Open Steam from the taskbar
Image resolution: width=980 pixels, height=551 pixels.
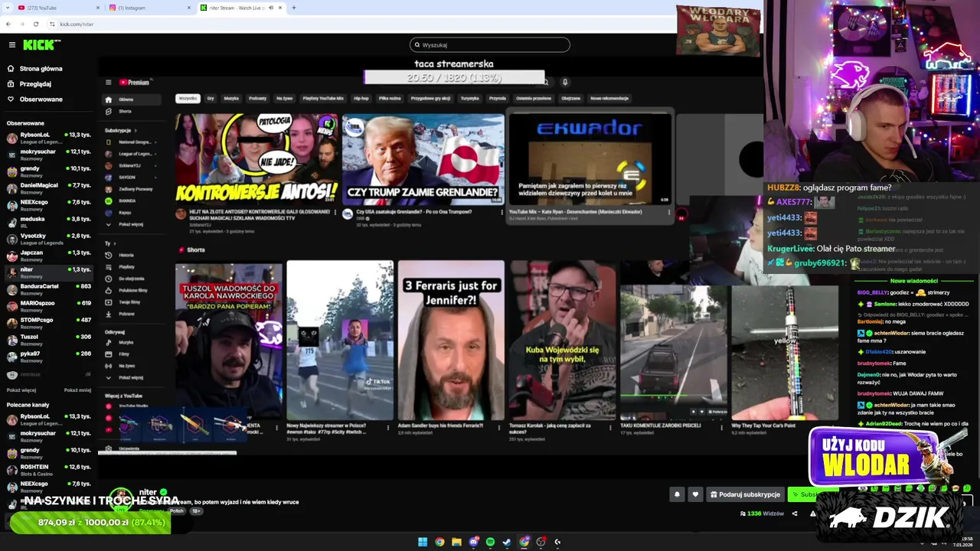tap(507, 542)
